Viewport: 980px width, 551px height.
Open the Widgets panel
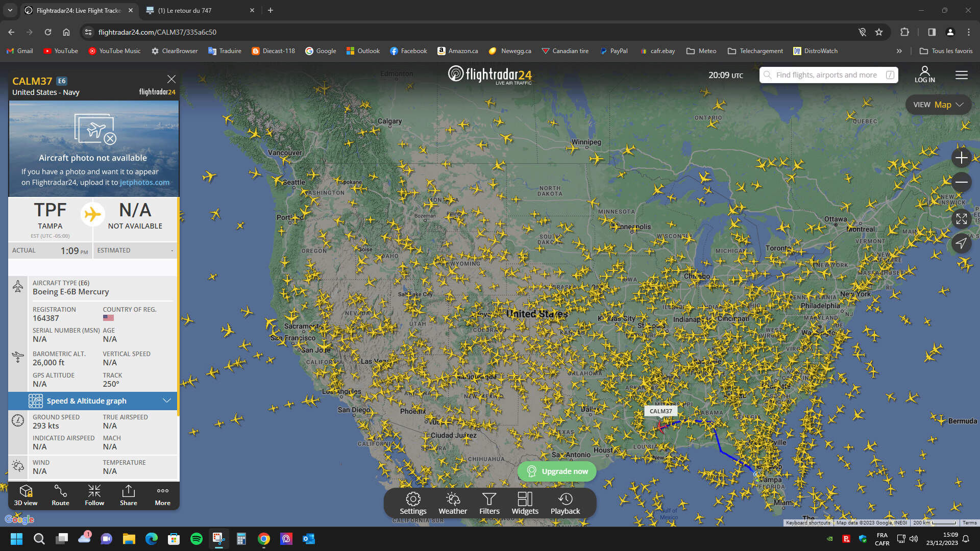click(525, 504)
